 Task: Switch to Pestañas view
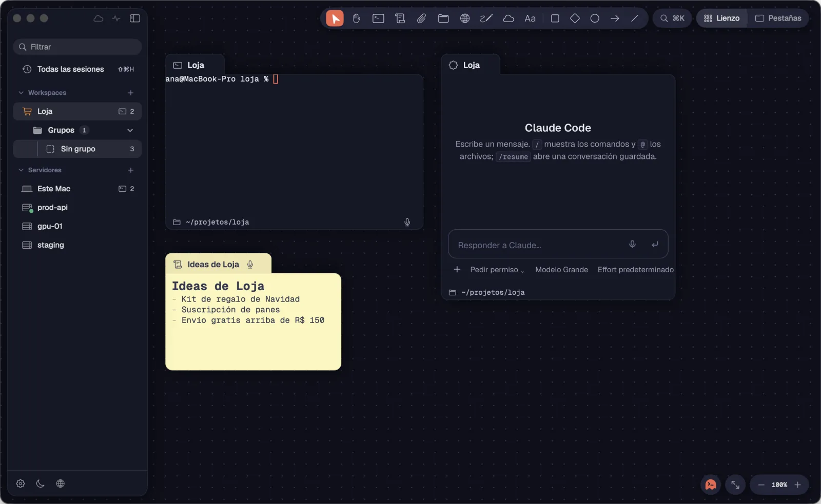coord(778,18)
